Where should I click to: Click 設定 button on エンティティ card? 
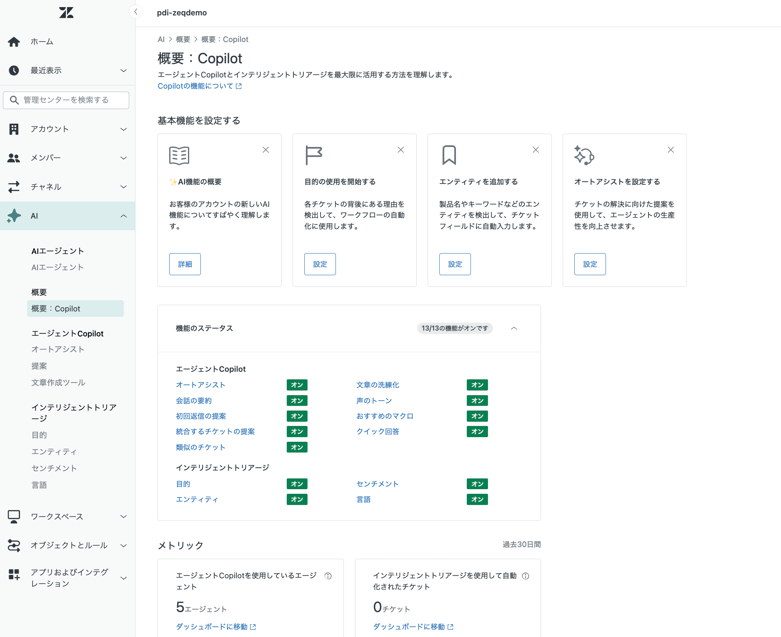455,264
